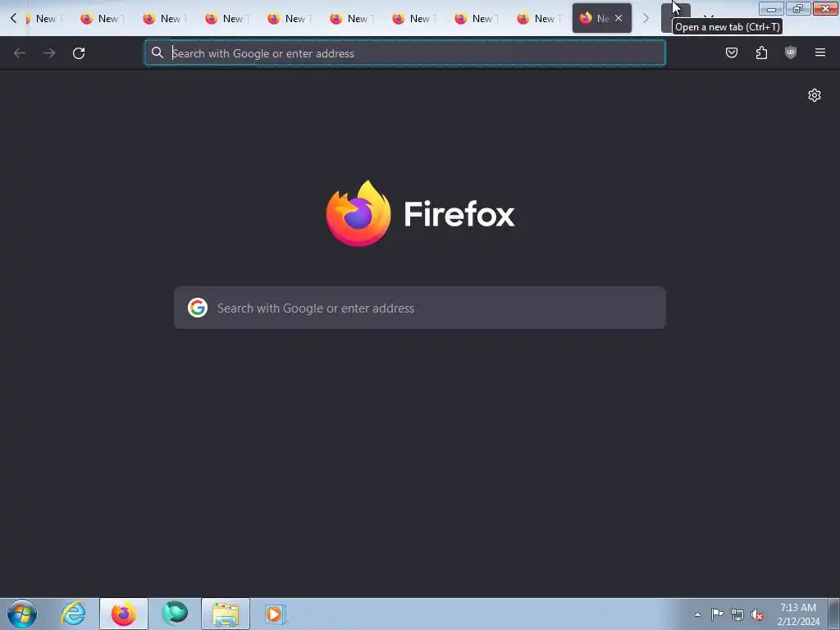The image size is (840, 630).
Task: Open the Personalize New Tab gear
Action: 815,95
